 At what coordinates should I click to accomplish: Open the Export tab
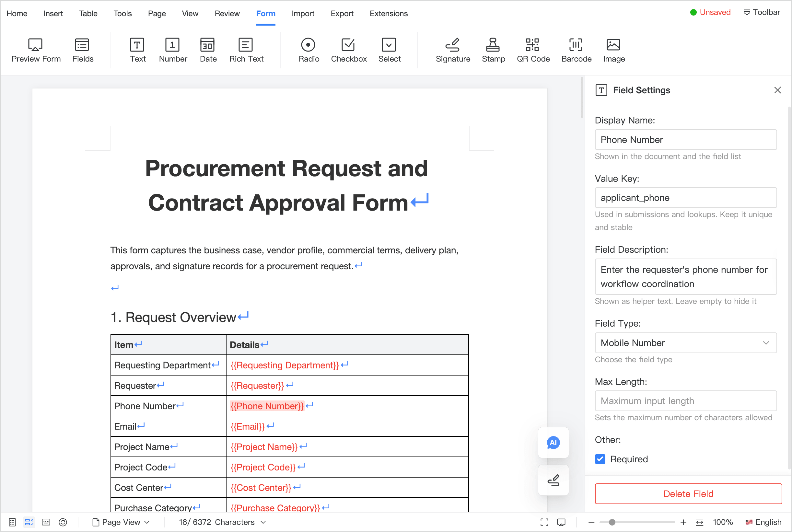342,14
